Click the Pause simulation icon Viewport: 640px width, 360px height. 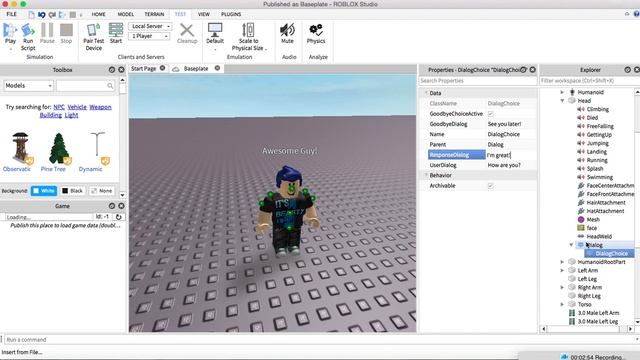(47, 31)
